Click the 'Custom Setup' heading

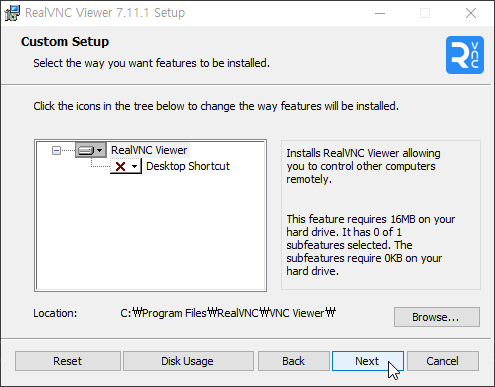pos(65,42)
